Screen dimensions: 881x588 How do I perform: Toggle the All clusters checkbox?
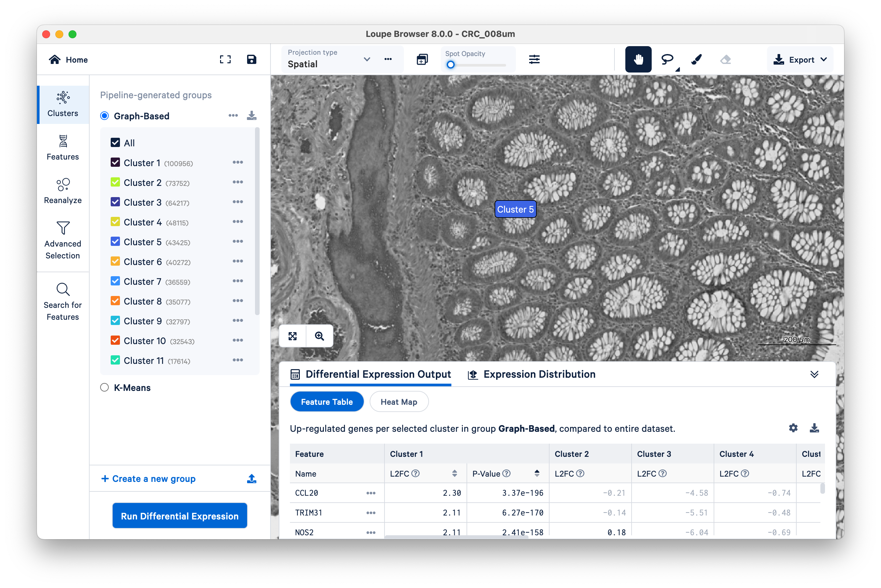point(115,142)
